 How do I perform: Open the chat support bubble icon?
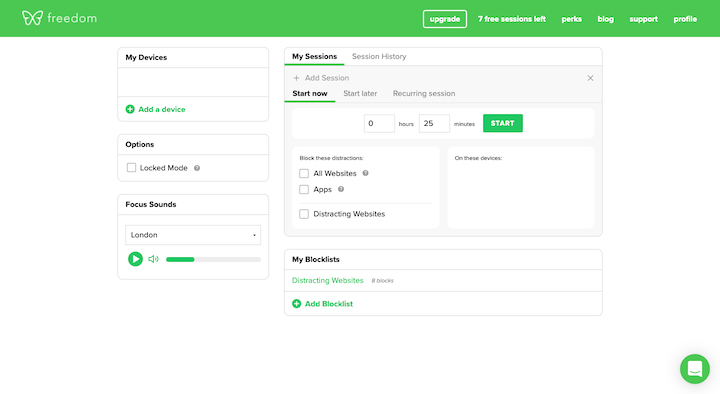pos(695,368)
